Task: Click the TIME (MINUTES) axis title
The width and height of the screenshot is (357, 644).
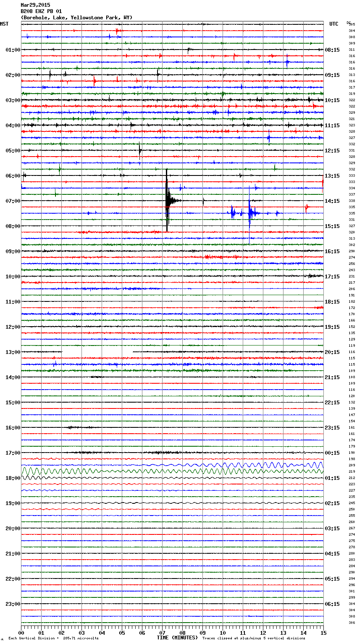Action: [177, 638]
